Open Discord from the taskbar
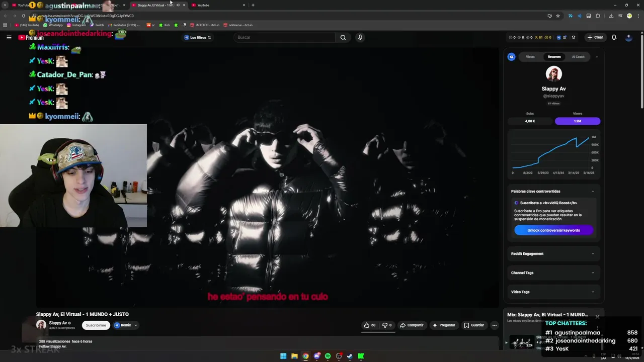This screenshot has height=362, width=644. coord(316,356)
